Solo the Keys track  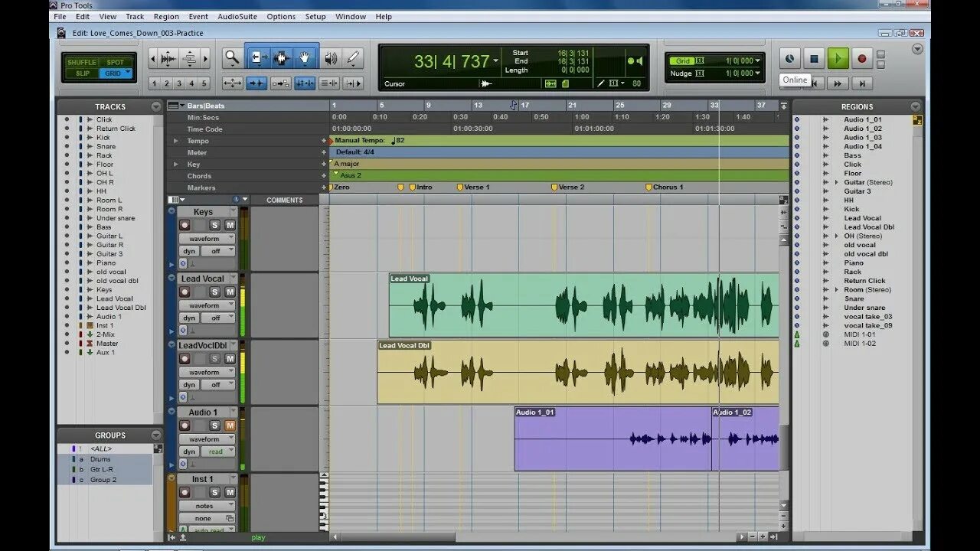(x=214, y=225)
